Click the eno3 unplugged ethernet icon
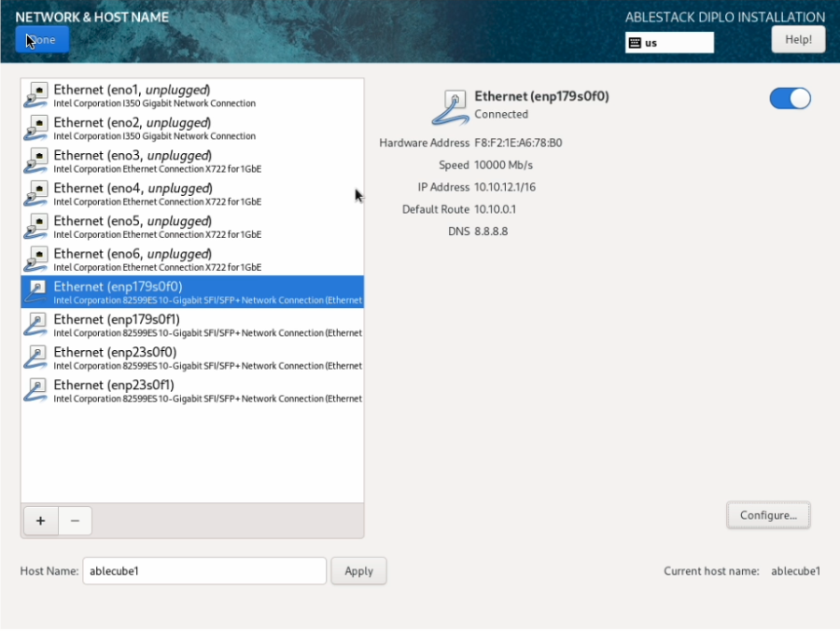This screenshot has width=840, height=631. (x=36, y=161)
